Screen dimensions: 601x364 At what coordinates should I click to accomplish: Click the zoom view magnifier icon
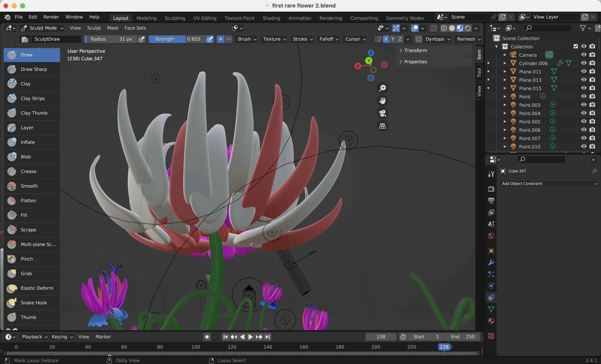pos(382,88)
